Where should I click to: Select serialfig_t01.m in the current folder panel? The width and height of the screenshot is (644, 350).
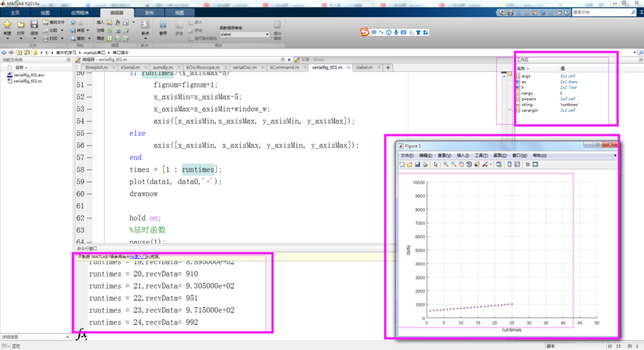pos(27,81)
